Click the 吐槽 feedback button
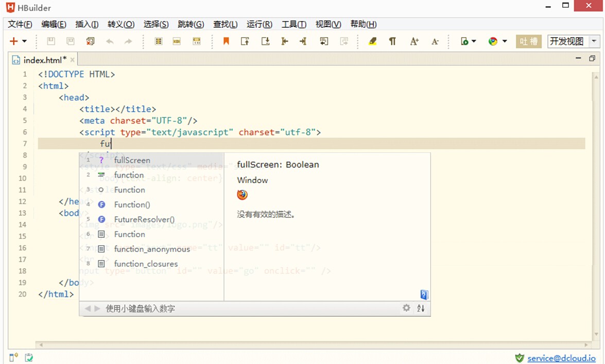605x364 pixels. tap(529, 41)
